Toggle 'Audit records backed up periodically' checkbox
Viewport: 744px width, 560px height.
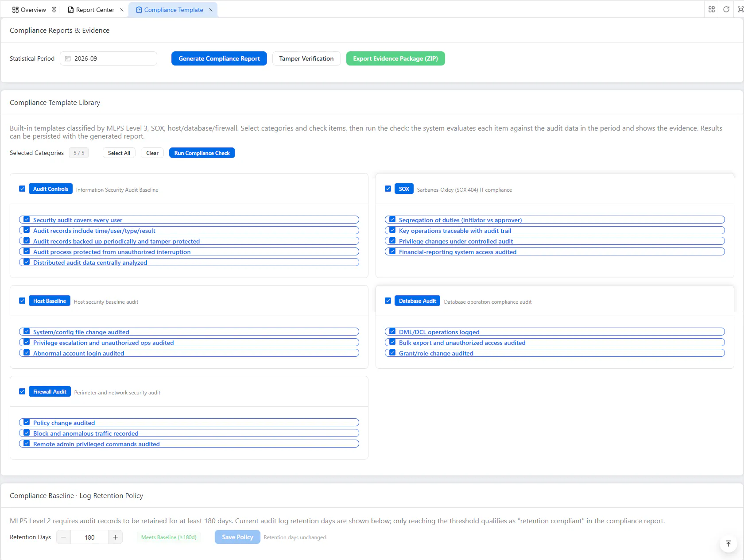(27, 240)
